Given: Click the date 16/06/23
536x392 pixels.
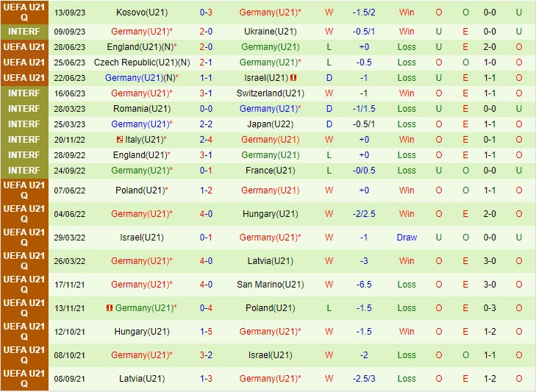Looking at the screenshot, I should (x=69, y=93).
